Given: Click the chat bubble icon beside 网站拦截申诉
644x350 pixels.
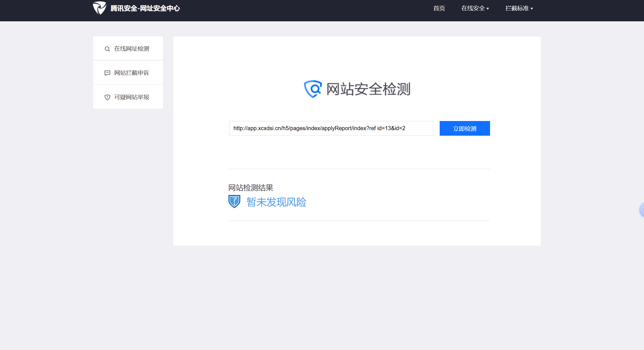Looking at the screenshot, I should (107, 73).
